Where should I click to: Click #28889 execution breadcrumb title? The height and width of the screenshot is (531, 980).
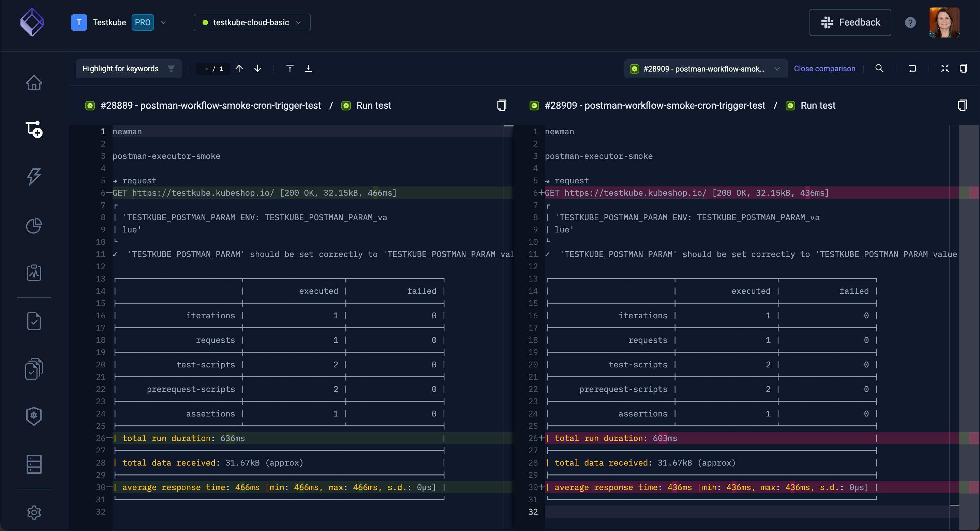pyautogui.click(x=210, y=105)
